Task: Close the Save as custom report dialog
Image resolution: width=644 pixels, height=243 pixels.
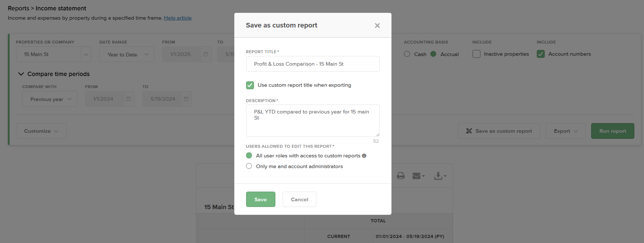Action: pos(377,26)
